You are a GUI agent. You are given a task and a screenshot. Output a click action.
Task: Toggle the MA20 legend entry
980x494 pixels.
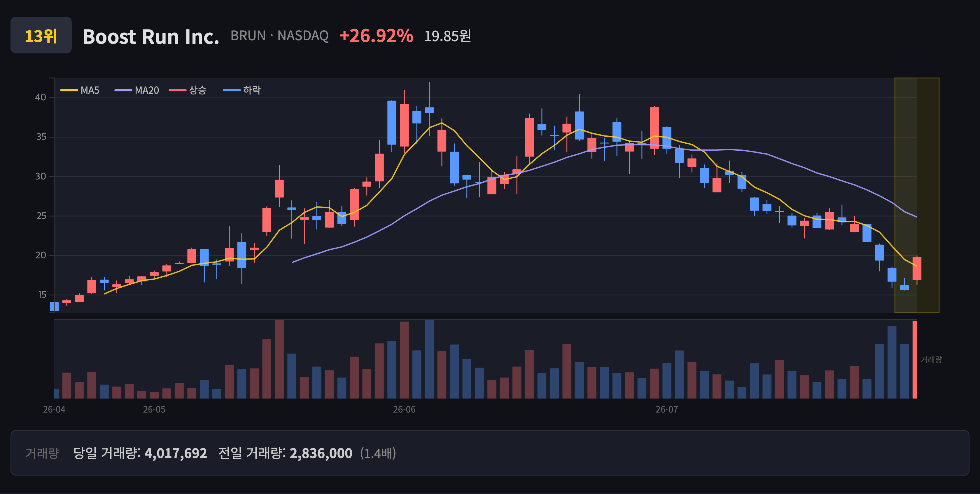click(x=136, y=90)
